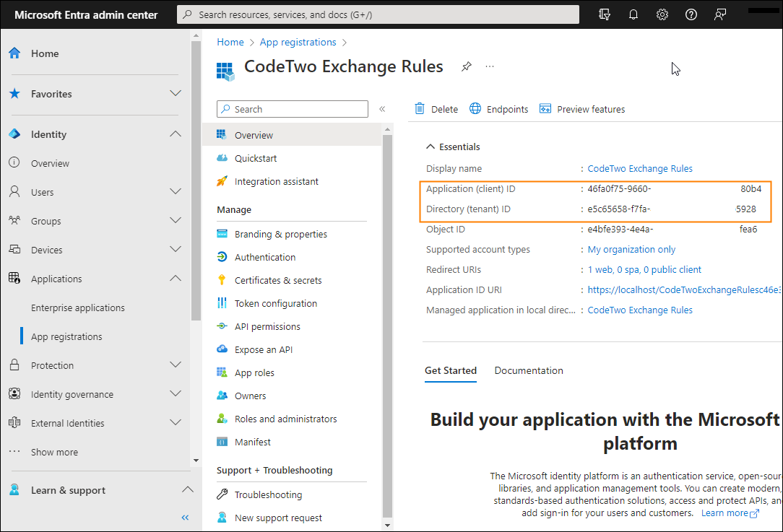
Task: Expand the Protection menu
Action: 176,365
